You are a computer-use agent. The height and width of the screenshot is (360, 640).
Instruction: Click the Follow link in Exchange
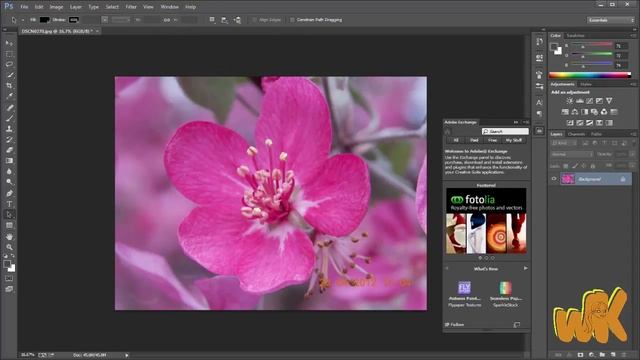point(454,324)
